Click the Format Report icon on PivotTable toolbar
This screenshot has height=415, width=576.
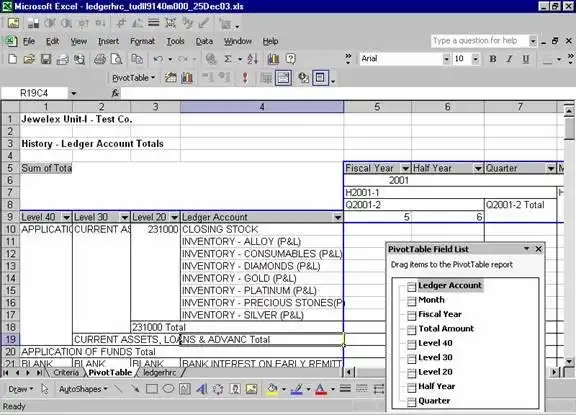pos(170,78)
